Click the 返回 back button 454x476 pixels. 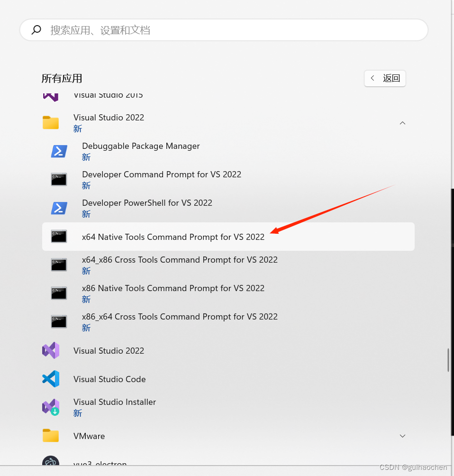point(385,78)
